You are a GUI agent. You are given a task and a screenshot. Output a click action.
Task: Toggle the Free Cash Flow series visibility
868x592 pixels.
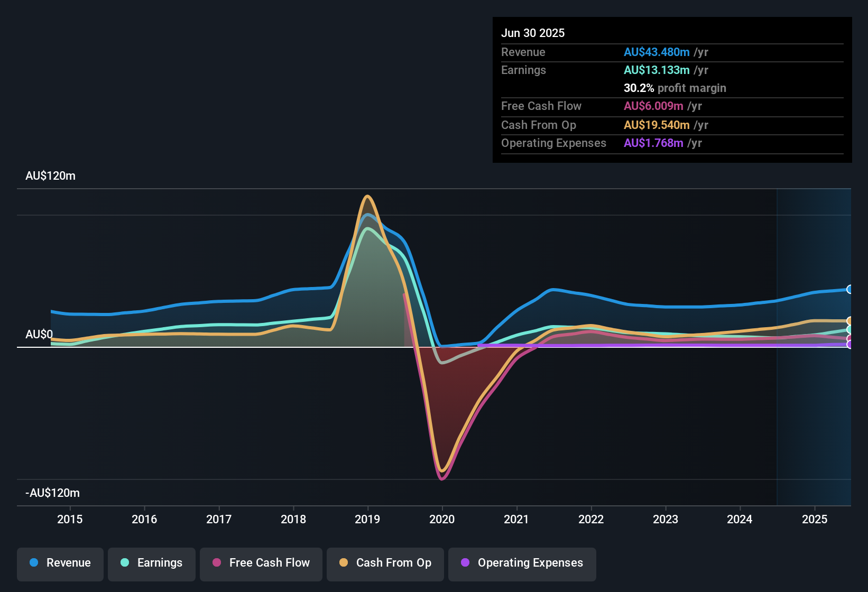tap(261, 563)
